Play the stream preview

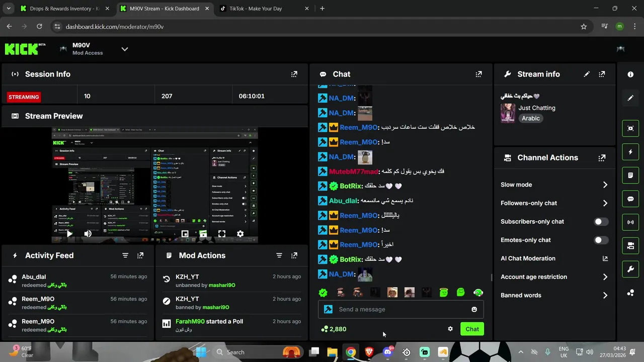(x=70, y=234)
